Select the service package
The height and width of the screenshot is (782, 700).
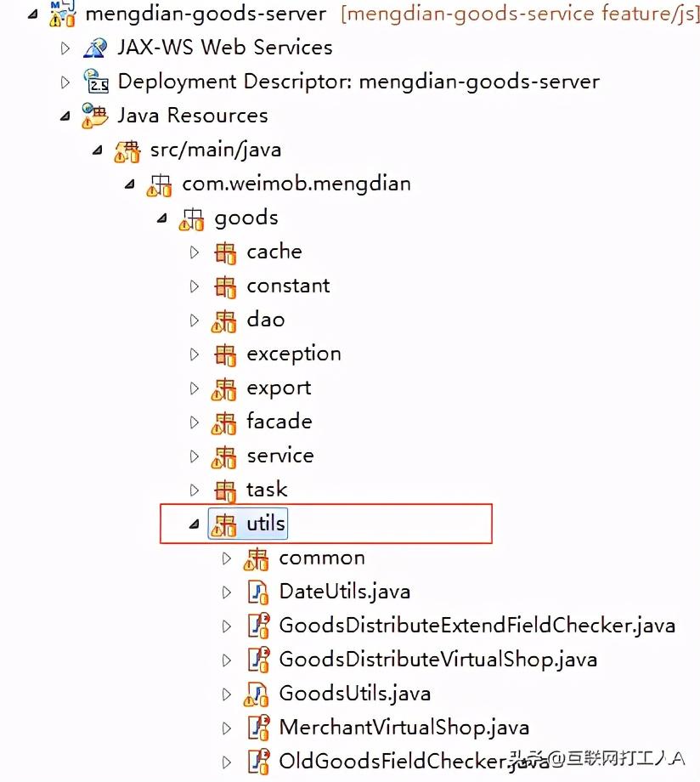pyautogui.click(x=279, y=456)
